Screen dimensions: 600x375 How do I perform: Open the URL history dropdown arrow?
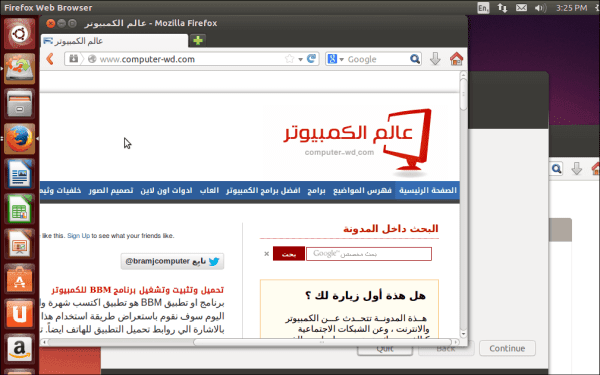300,59
